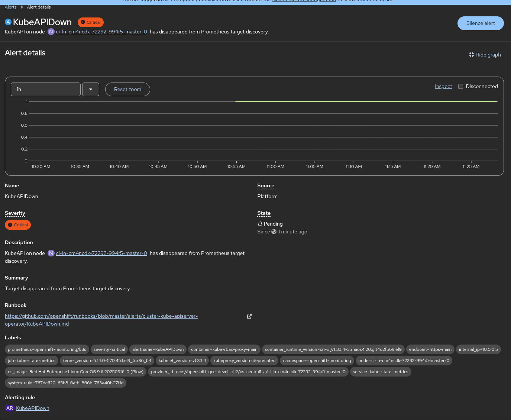This screenshot has width=511, height=420.
Task: Click the 'provider_id=gce://...' label
Action: coord(248,372)
